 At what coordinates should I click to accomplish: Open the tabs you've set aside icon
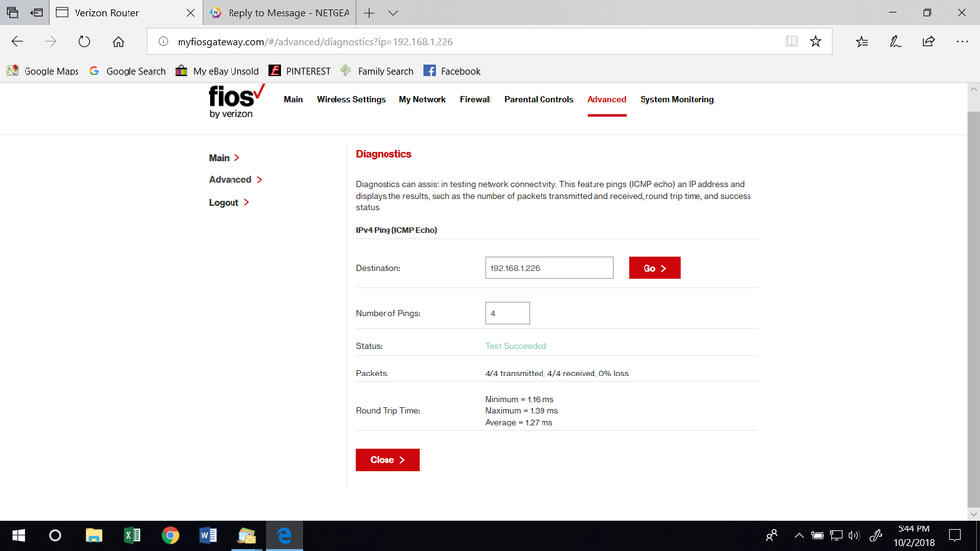(x=12, y=13)
